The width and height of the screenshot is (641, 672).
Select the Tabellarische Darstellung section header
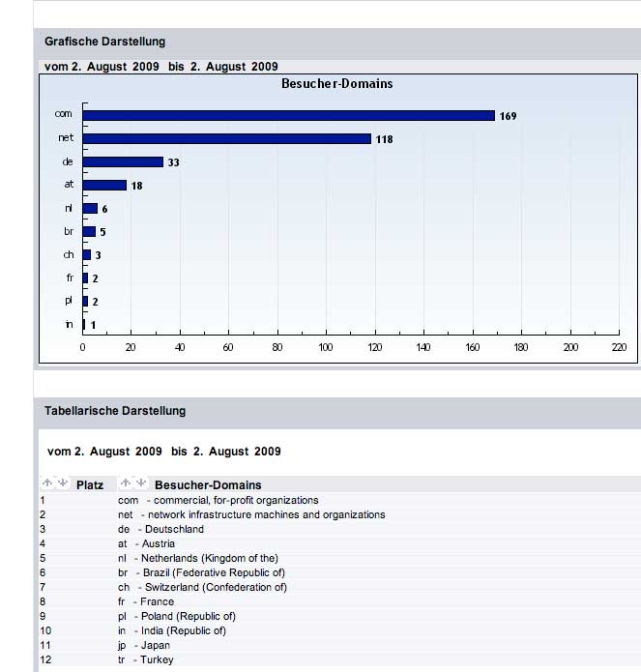(115, 411)
